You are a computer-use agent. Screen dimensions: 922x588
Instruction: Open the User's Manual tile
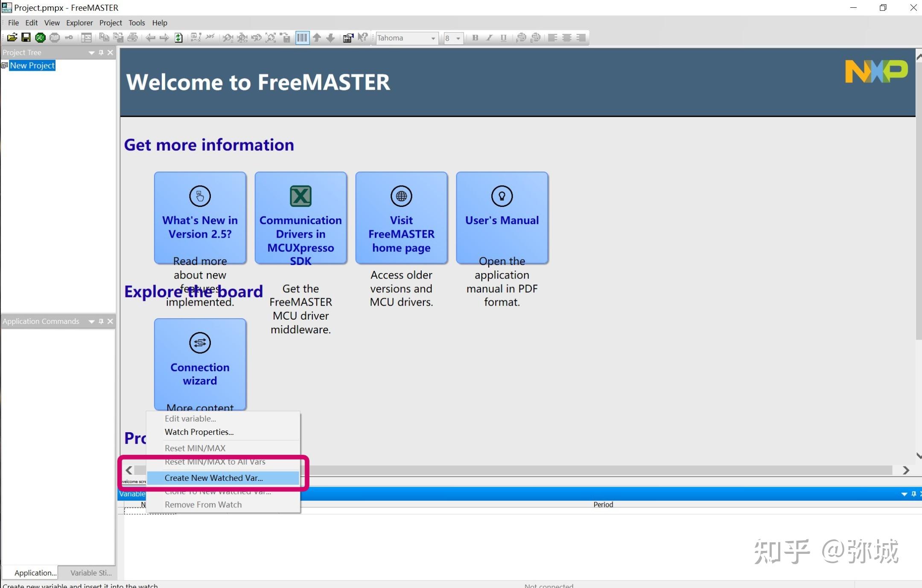pyautogui.click(x=502, y=218)
